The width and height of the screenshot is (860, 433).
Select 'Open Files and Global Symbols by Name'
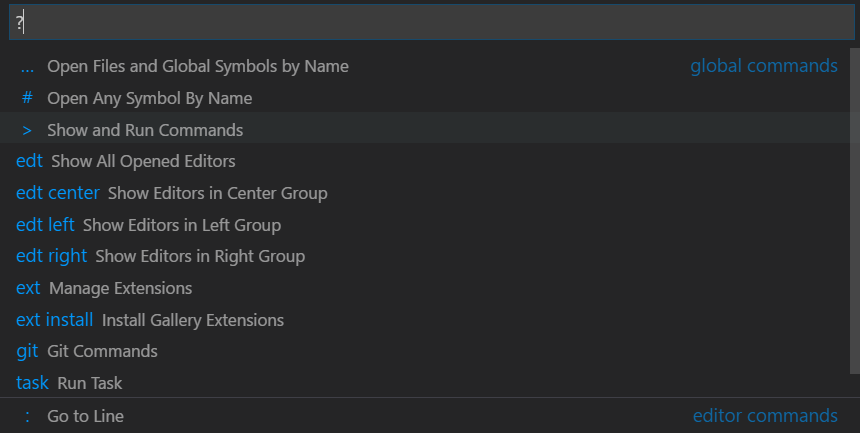pos(198,66)
